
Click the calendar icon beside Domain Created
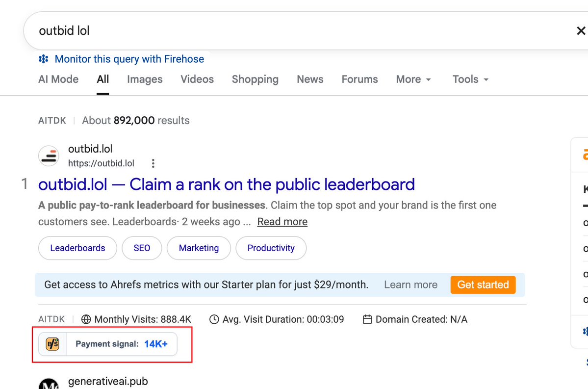[x=367, y=319]
